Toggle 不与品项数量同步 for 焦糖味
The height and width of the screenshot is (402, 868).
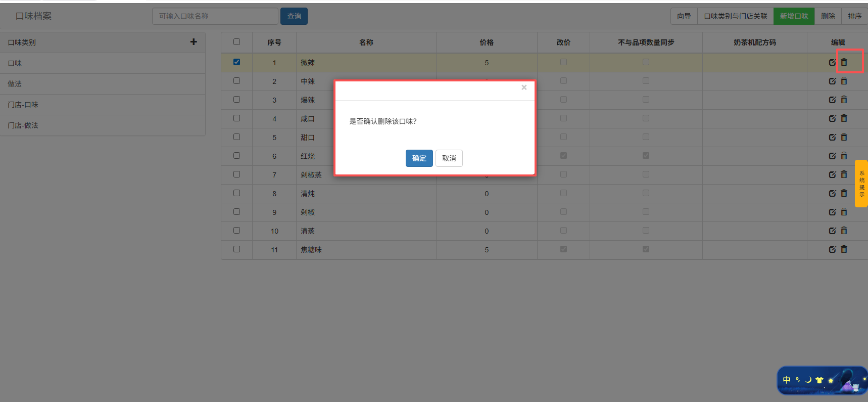(x=646, y=249)
